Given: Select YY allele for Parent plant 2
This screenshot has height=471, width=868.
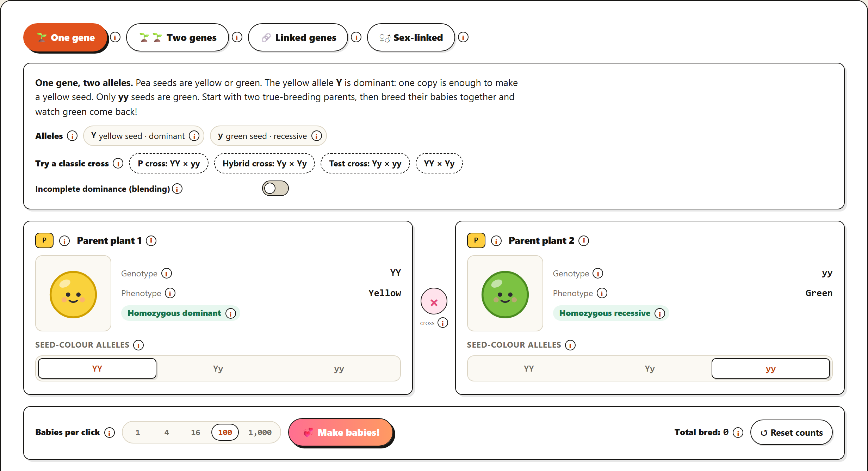Looking at the screenshot, I should point(529,369).
